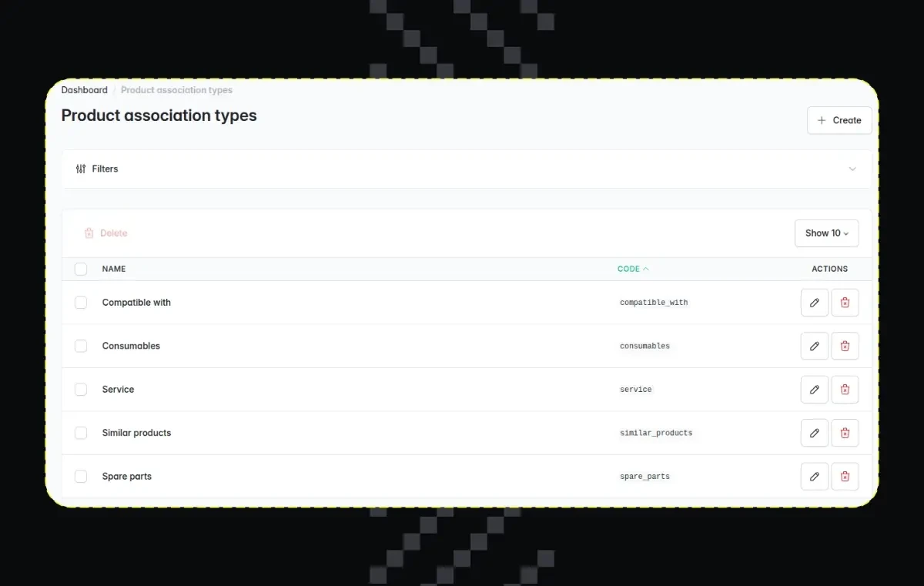Select all rows with header checkbox

pyautogui.click(x=81, y=269)
